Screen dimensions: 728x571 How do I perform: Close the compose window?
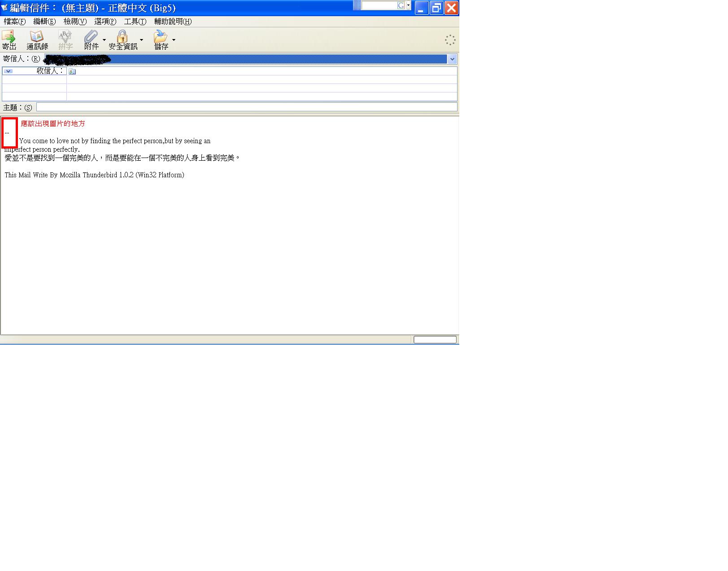pos(451,8)
